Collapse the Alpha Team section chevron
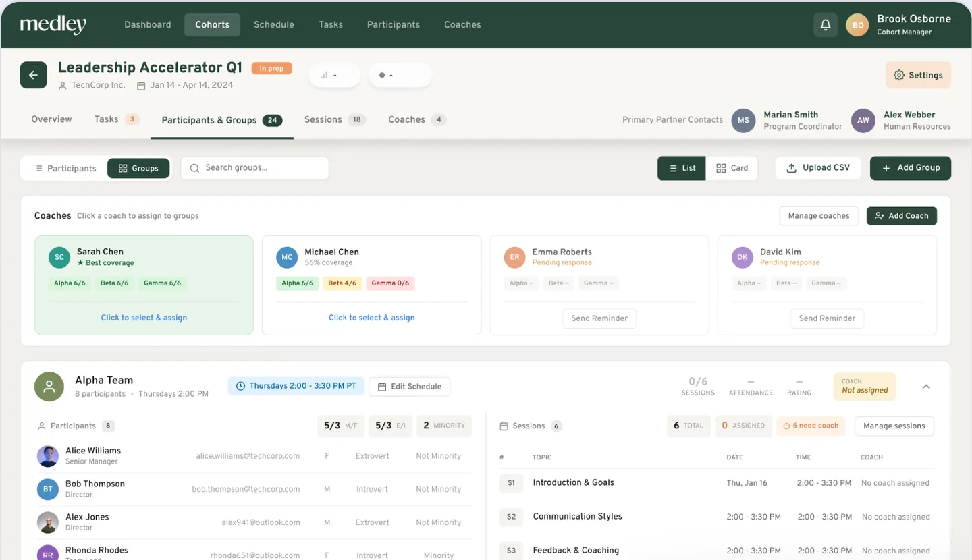The width and height of the screenshot is (972, 560). tap(926, 387)
